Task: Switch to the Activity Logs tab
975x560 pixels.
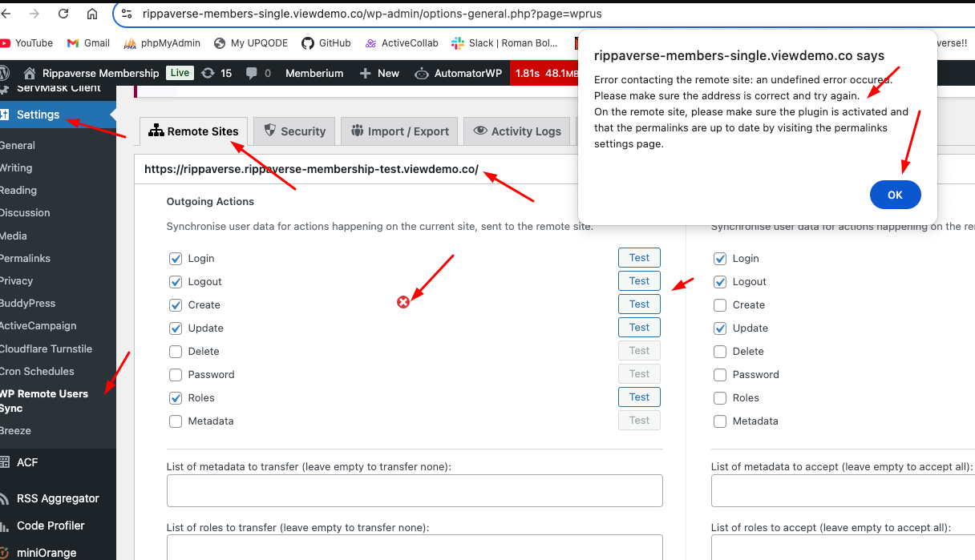Action: pos(517,131)
